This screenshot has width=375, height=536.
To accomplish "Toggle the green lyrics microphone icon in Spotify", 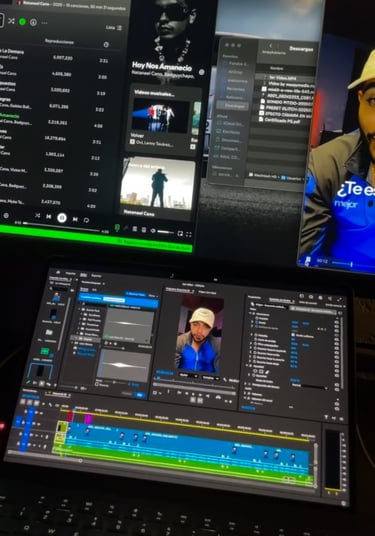I will [117, 228].
